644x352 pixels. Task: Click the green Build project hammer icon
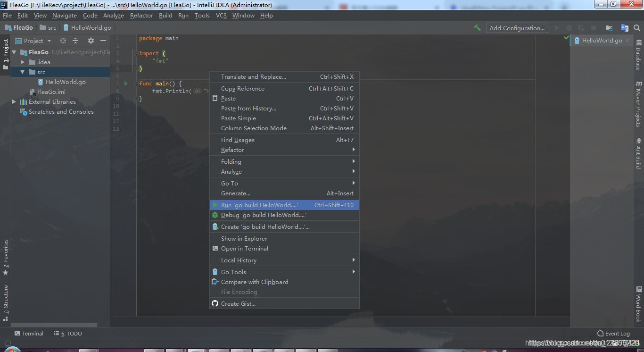tap(478, 28)
